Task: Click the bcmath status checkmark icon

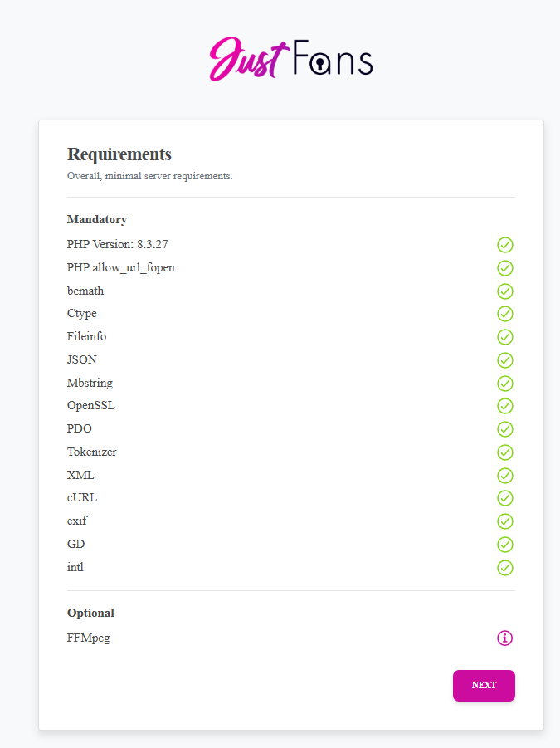Action: pos(505,291)
